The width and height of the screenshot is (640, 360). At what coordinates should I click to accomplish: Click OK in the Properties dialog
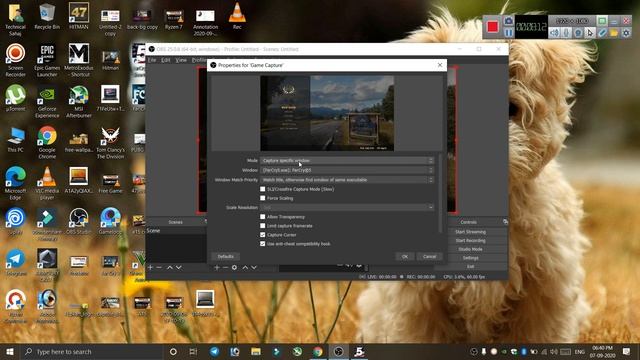405,256
